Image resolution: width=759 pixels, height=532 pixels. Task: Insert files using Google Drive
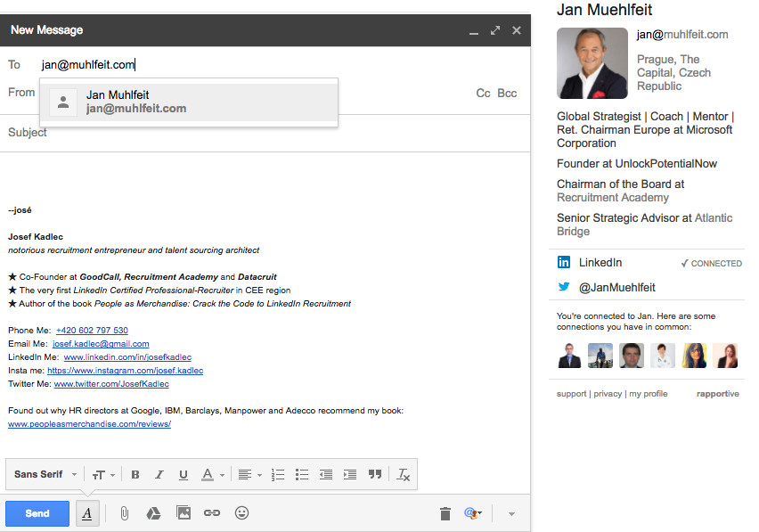(153, 513)
